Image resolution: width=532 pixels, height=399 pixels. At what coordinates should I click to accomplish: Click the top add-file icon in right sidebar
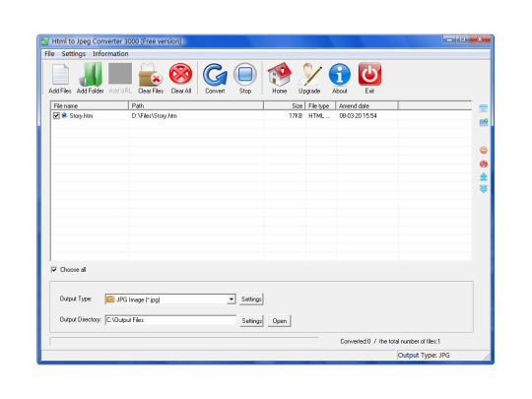[484, 108]
